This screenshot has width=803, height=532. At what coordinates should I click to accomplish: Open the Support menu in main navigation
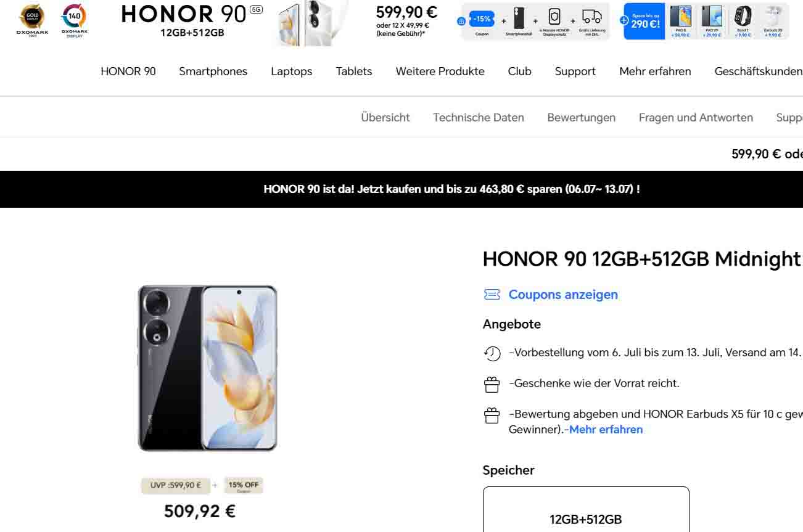tap(575, 72)
